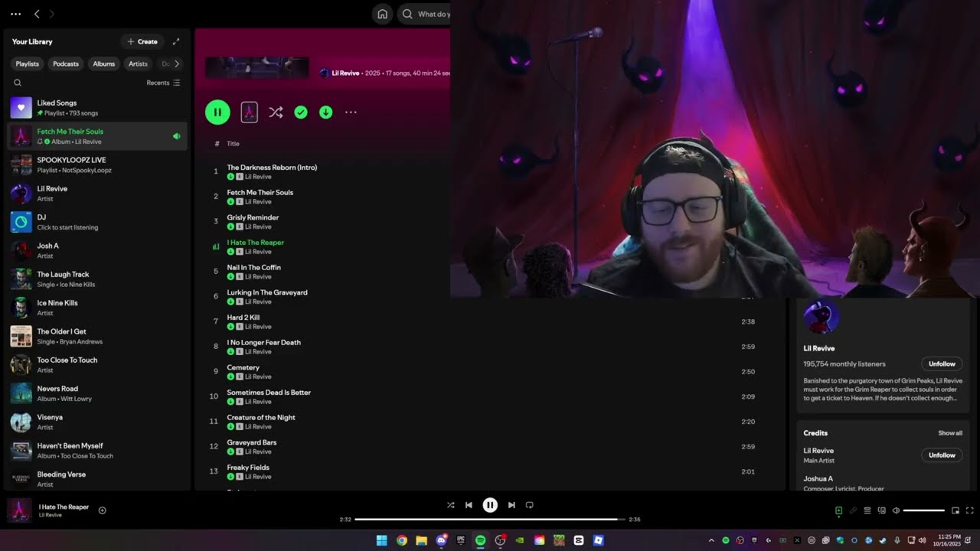Click the green download arrow for album
980x551 pixels.
[x=325, y=112]
